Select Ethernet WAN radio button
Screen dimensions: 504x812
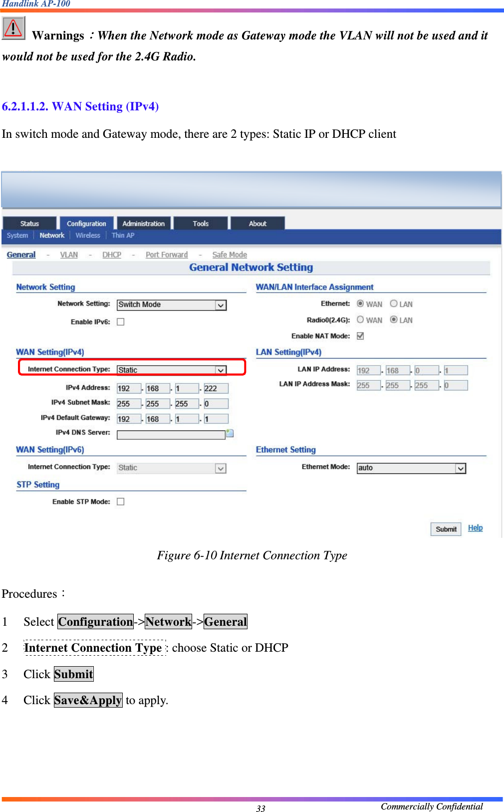point(360,304)
